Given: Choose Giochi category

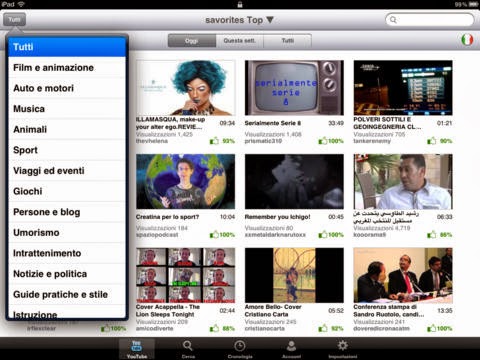Looking at the screenshot, I should coord(67,191).
